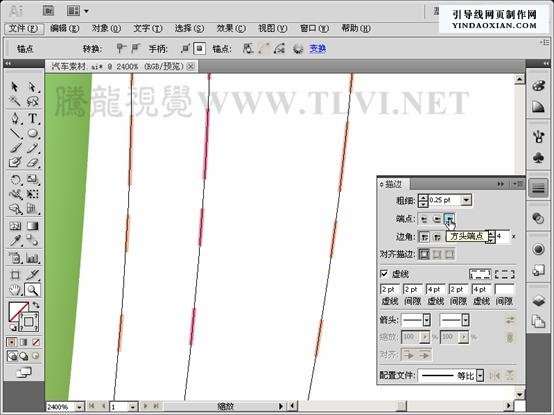Open the 效果(C) menu
The image size is (554, 415).
[231, 29]
